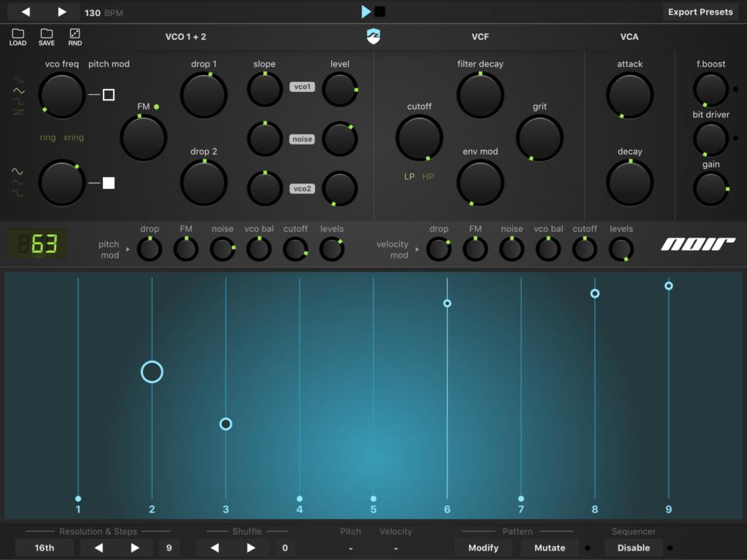Click the vco2 label button
The image size is (747, 560).
(302, 189)
